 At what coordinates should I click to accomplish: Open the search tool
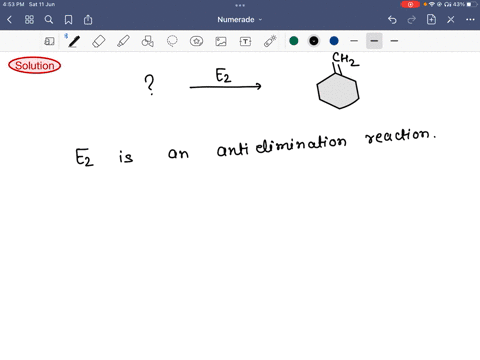pyautogui.click(x=49, y=20)
